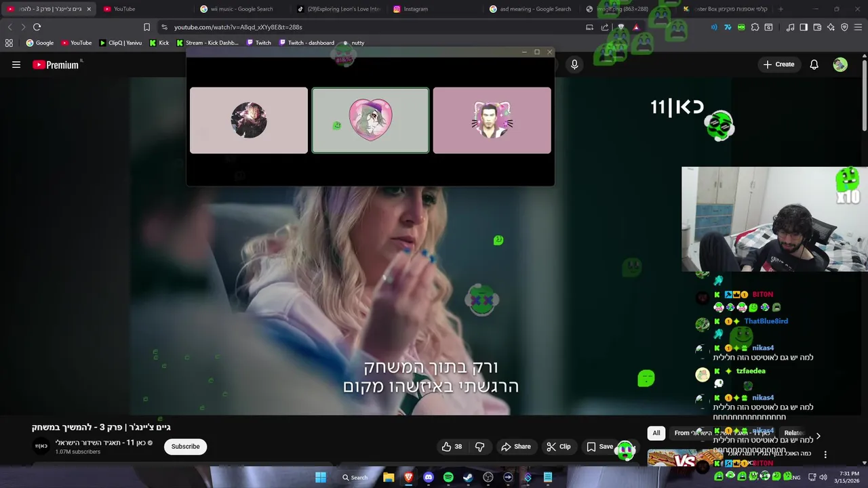Open the blue sound booster extension

pos(714,27)
